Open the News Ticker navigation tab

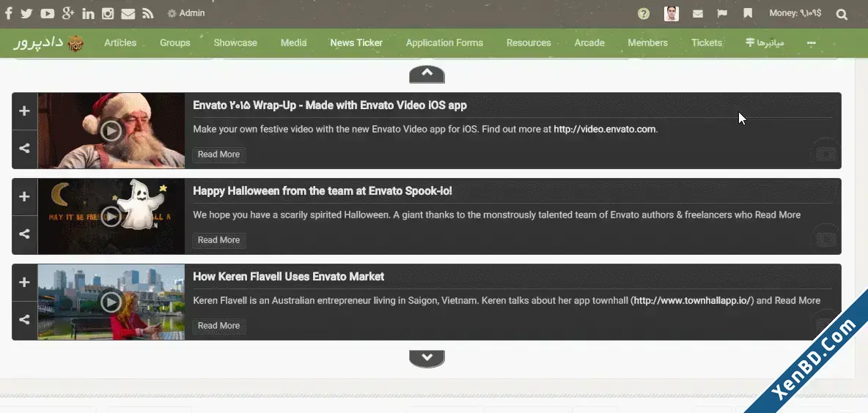(x=356, y=42)
